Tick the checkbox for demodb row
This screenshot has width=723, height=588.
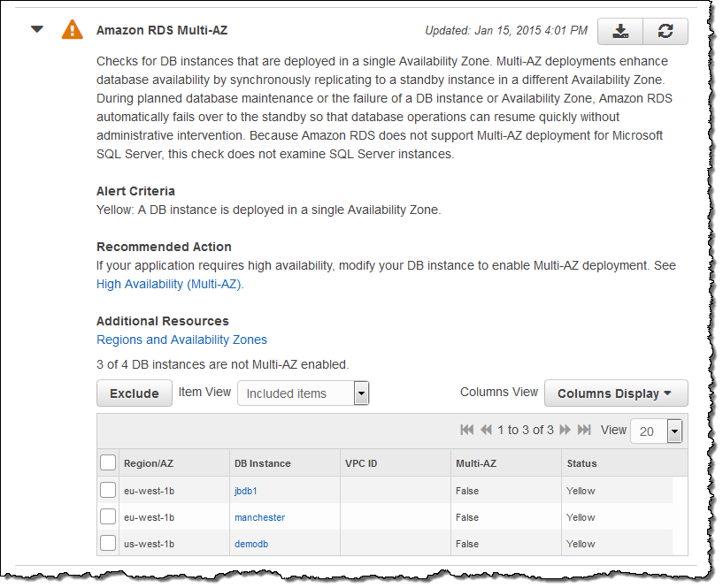pyautogui.click(x=108, y=543)
